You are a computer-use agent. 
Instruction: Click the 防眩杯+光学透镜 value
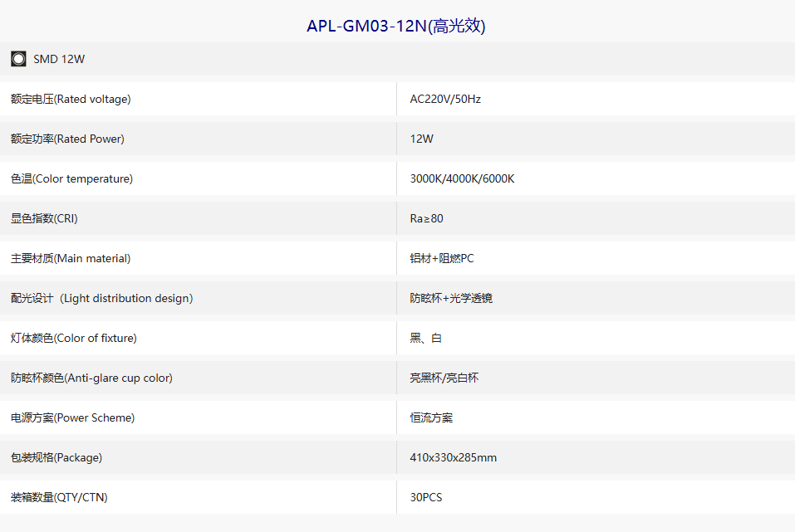(451, 299)
